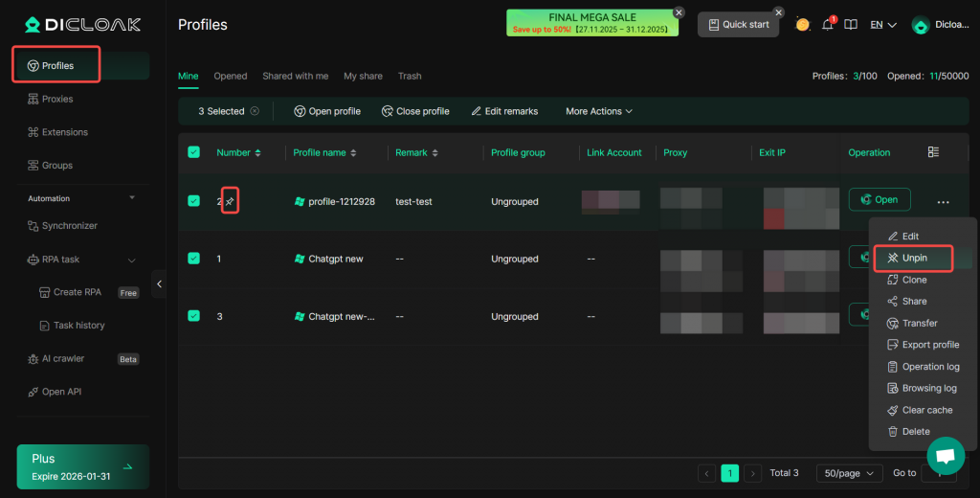Open Proxies in the left sidebar
The height and width of the screenshot is (498, 980).
[57, 99]
